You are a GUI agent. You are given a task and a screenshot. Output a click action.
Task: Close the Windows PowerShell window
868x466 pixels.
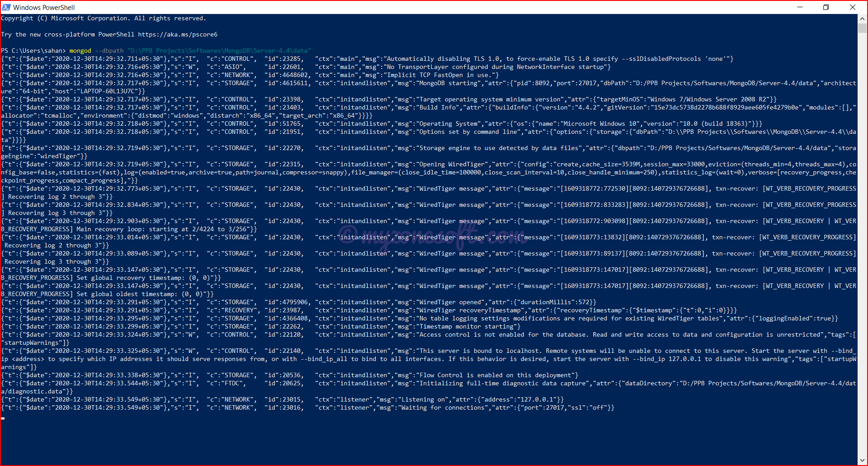coord(853,7)
